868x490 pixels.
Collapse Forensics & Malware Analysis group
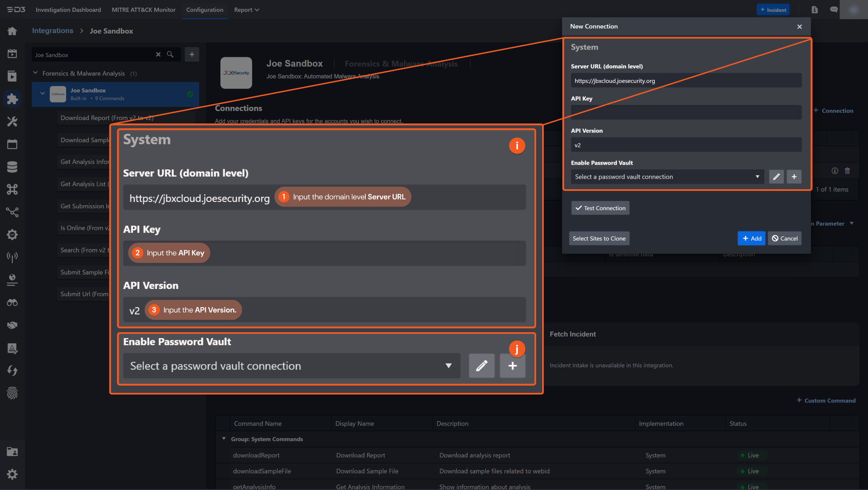(36, 73)
